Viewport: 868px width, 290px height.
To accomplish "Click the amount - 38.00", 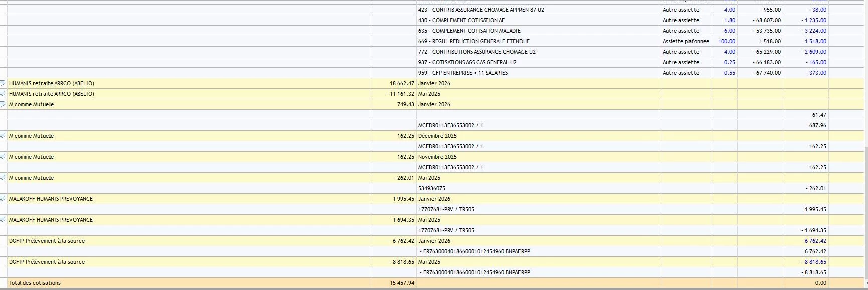I will click(817, 10).
